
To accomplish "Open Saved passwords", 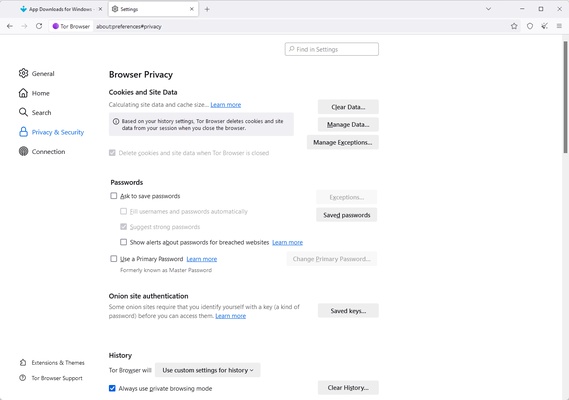I will click(347, 215).
